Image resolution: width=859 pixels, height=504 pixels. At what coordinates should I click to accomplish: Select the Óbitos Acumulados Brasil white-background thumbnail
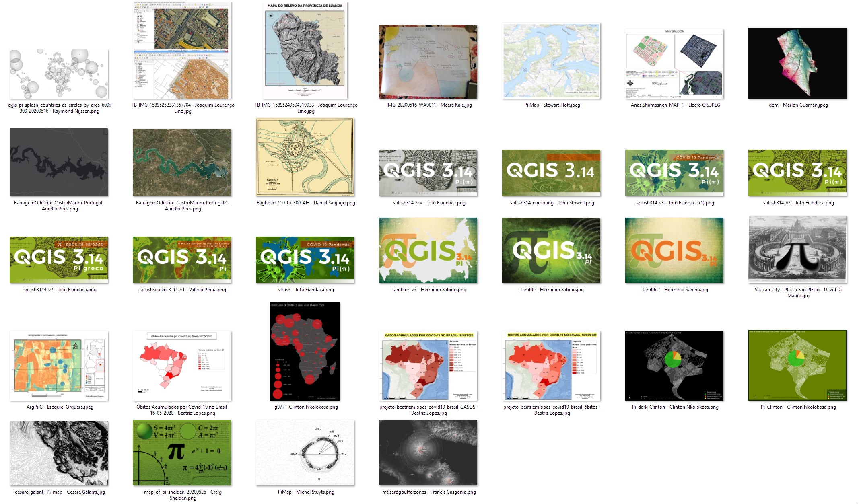click(182, 366)
